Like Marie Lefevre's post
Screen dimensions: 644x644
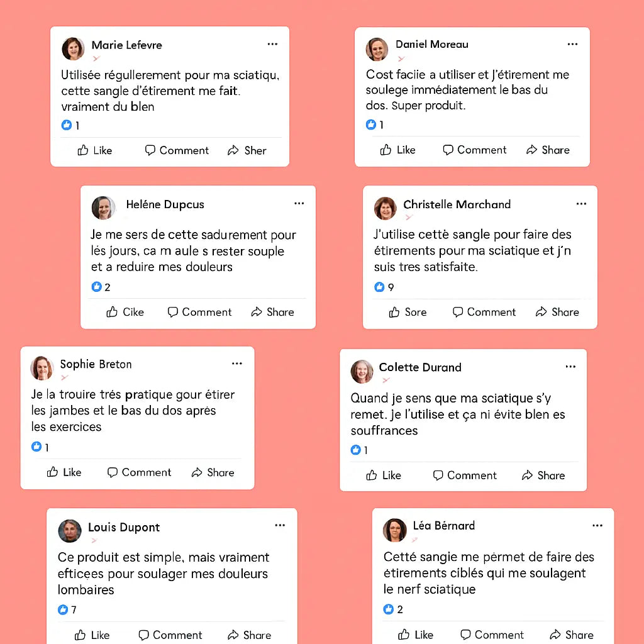94,150
